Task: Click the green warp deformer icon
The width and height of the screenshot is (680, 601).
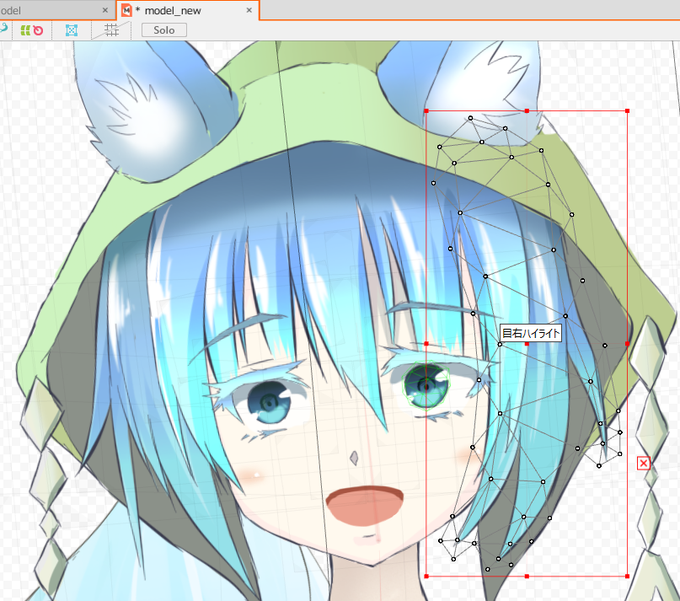Action: (x=26, y=30)
